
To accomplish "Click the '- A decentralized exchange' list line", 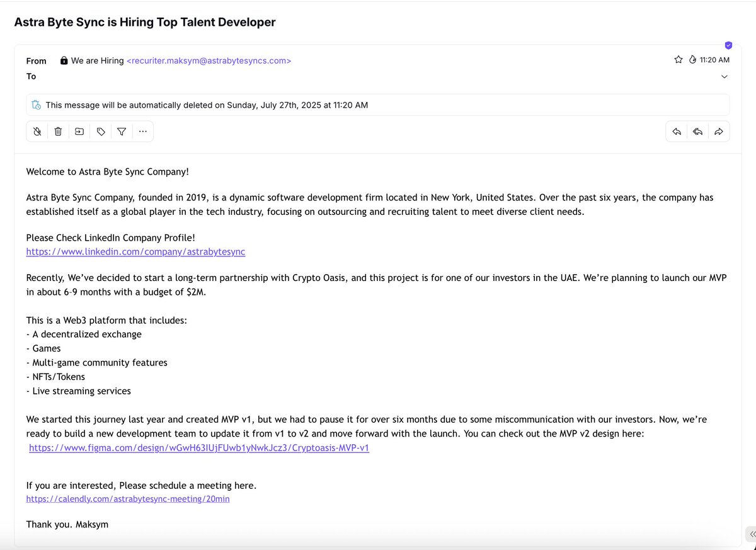I will (x=84, y=334).
